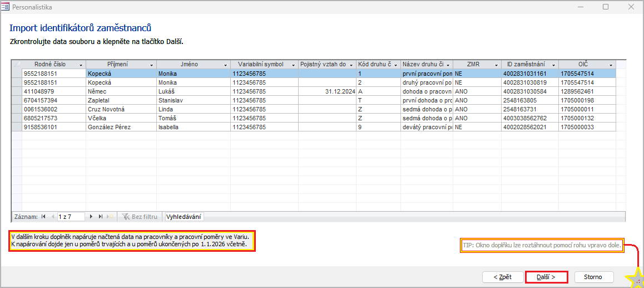Expand Příjmení column filter arrow

(x=152, y=65)
